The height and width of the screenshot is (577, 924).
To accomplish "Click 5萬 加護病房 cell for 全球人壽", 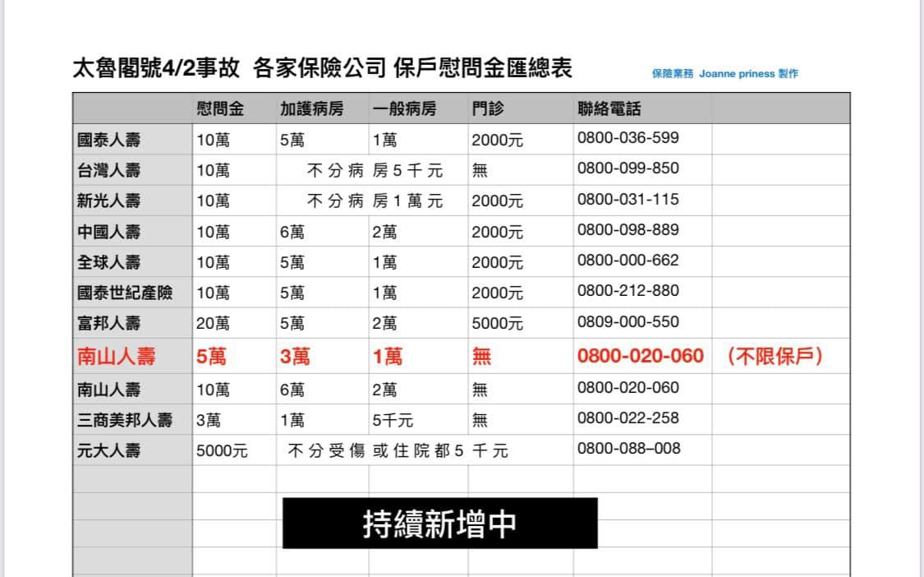I will click(x=292, y=262).
